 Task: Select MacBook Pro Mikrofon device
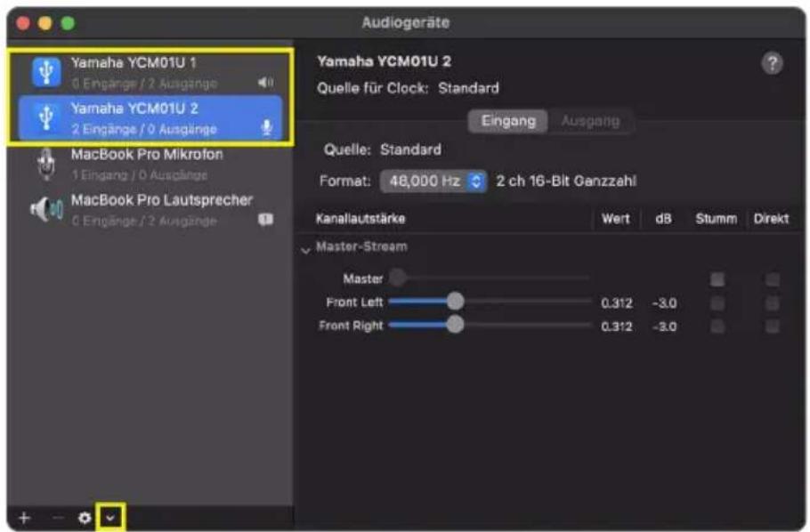coord(150,164)
